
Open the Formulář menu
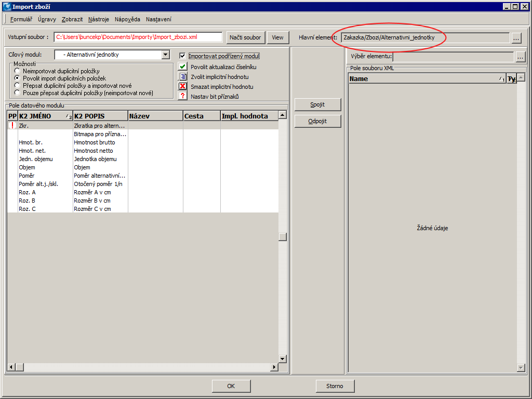click(x=21, y=19)
